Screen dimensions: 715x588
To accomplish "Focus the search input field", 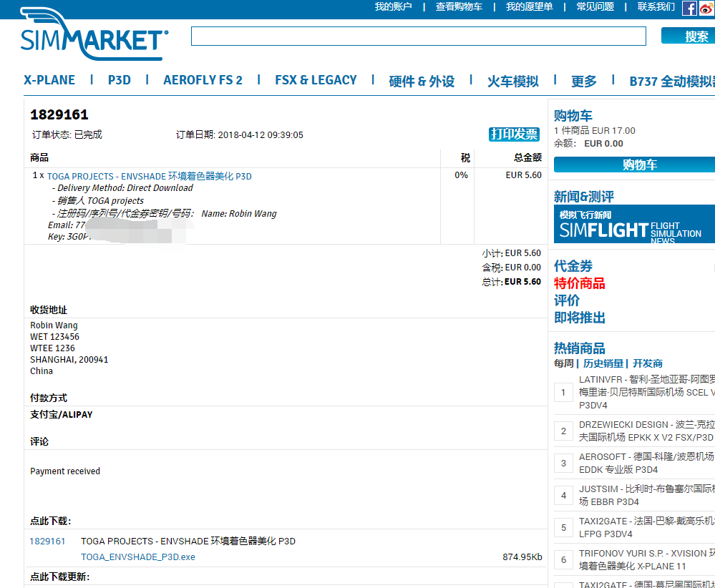I will [x=419, y=36].
